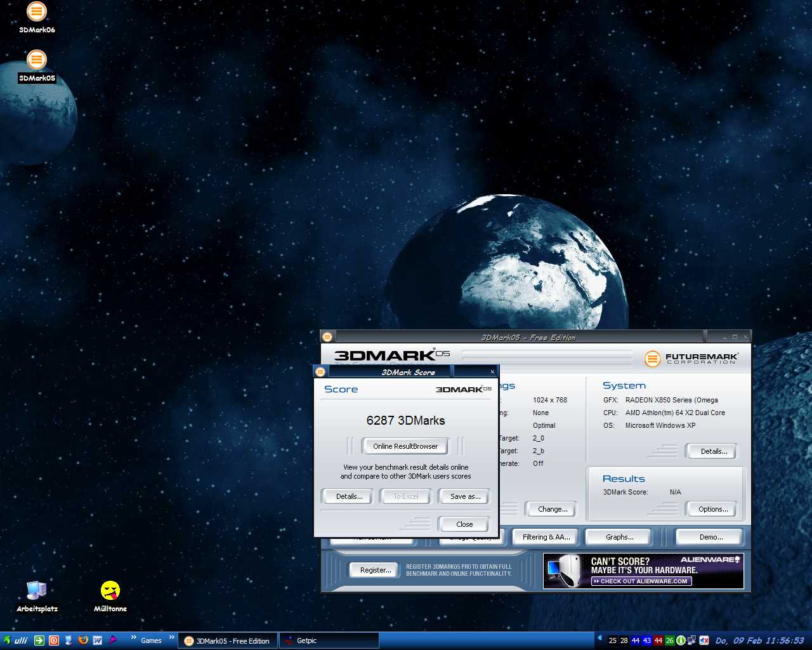Click the first blue tray reading 44
Viewport: 812px width, 650px height.
point(636,640)
